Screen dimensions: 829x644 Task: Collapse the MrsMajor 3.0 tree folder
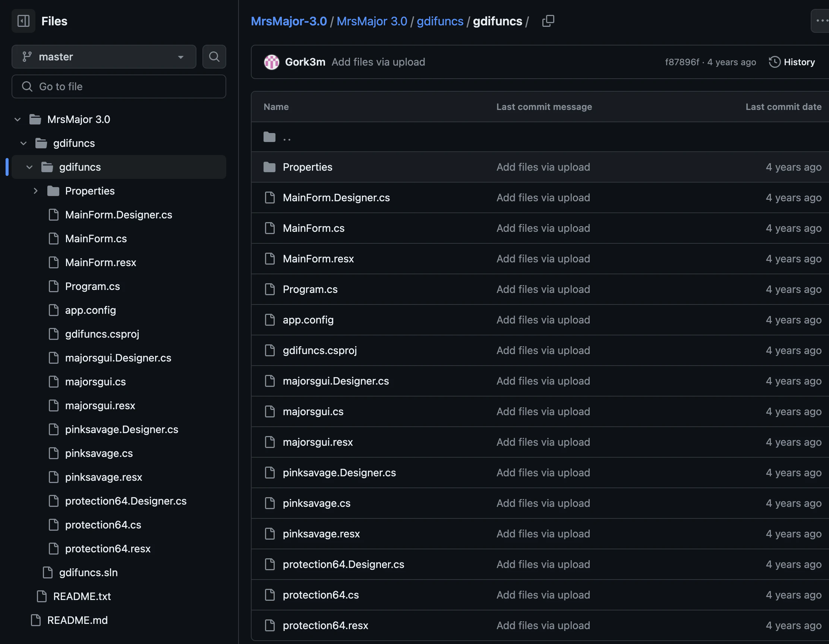click(18, 120)
